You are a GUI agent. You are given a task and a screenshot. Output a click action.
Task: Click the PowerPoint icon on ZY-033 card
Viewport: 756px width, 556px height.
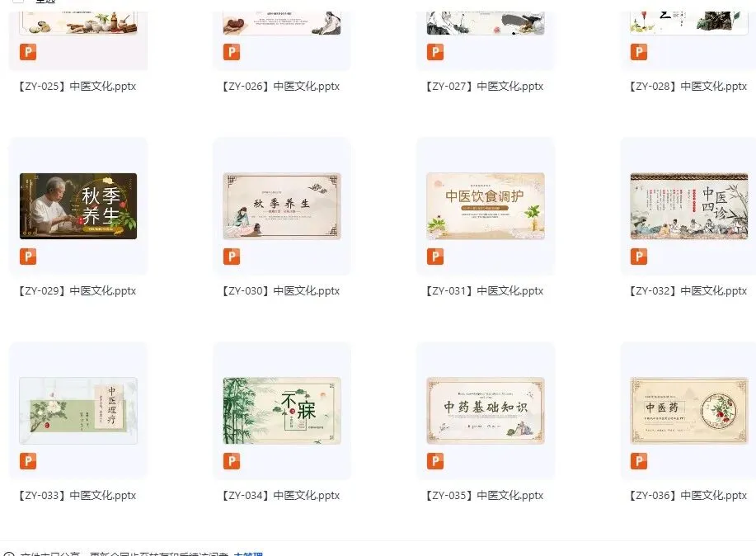(28, 461)
